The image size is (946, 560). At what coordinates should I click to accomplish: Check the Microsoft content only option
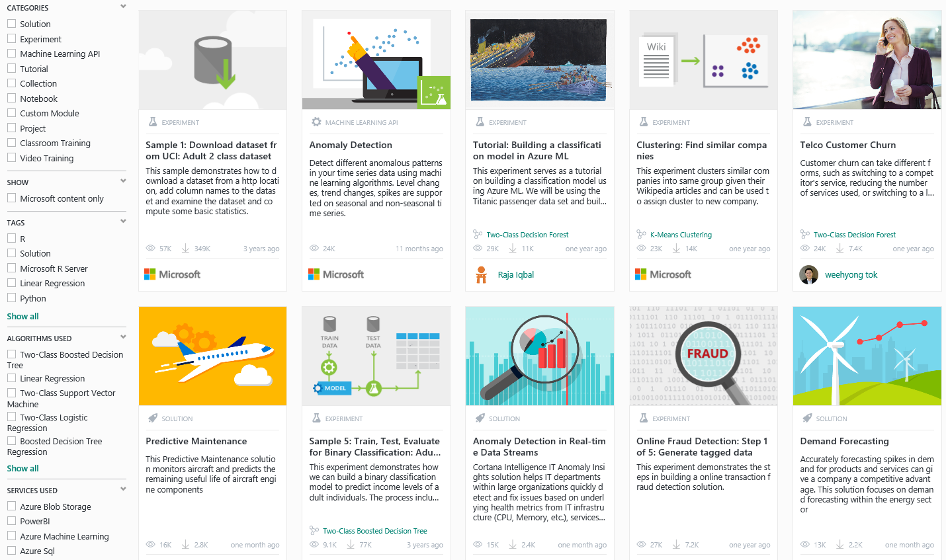(12, 198)
